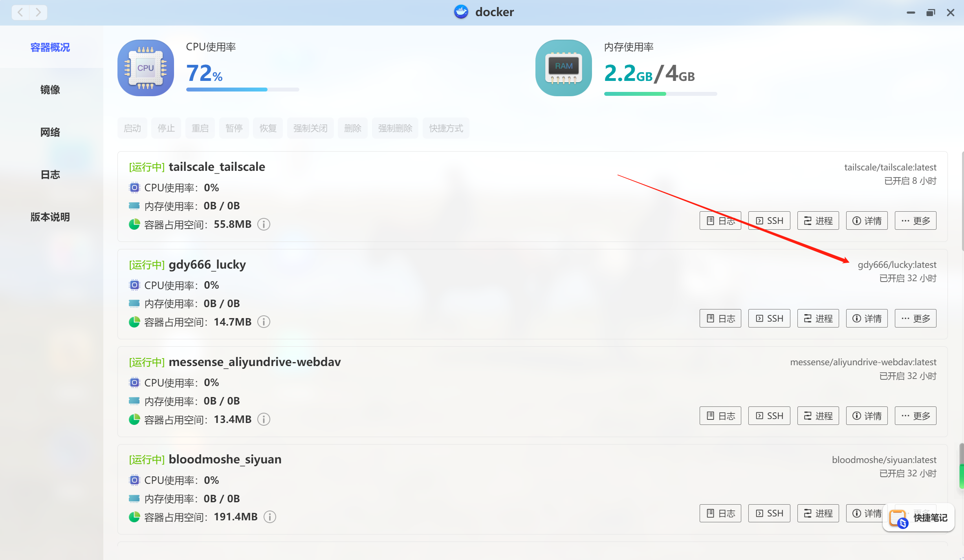The width and height of the screenshot is (964, 560).
Task: Click the Docker whale icon in title bar
Action: [461, 12]
